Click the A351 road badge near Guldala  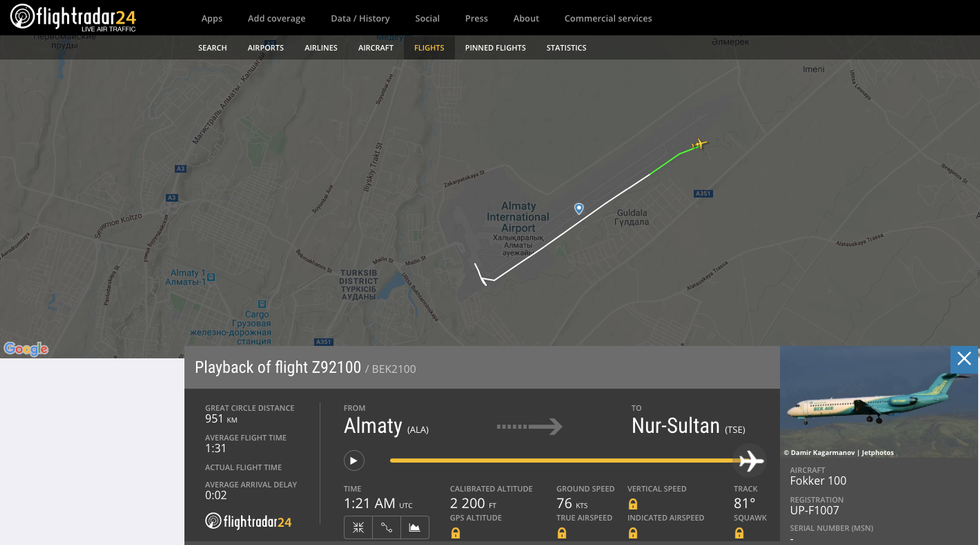[703, 194]
